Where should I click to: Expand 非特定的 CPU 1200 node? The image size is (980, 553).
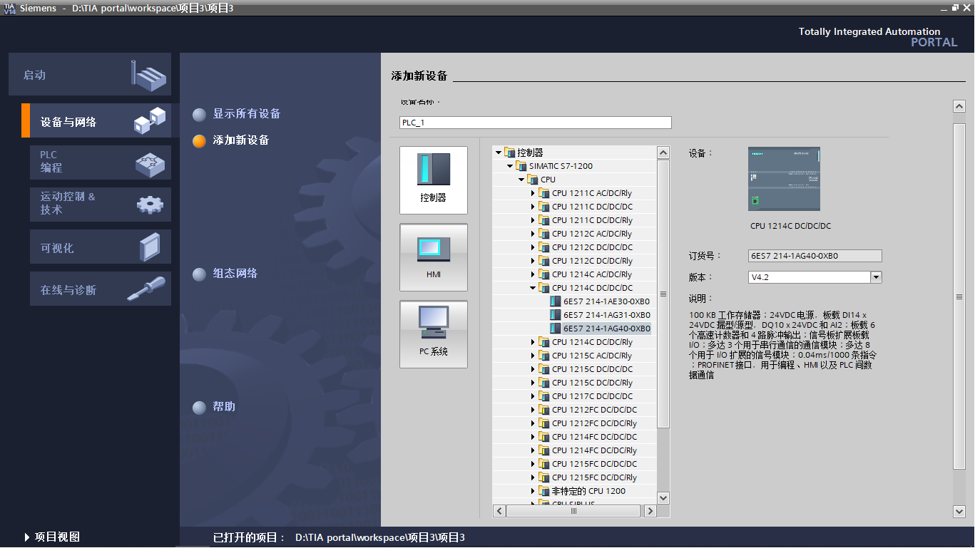pos(533,491)
